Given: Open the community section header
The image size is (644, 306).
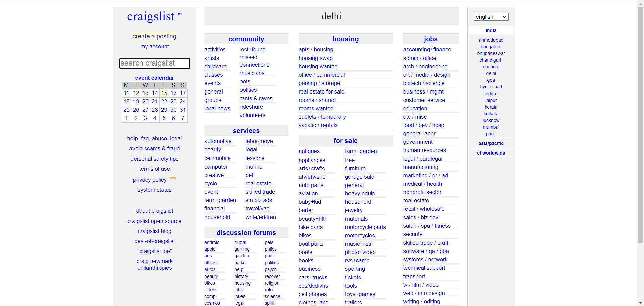Looking at the screenshot, I should tap(246, 39).
